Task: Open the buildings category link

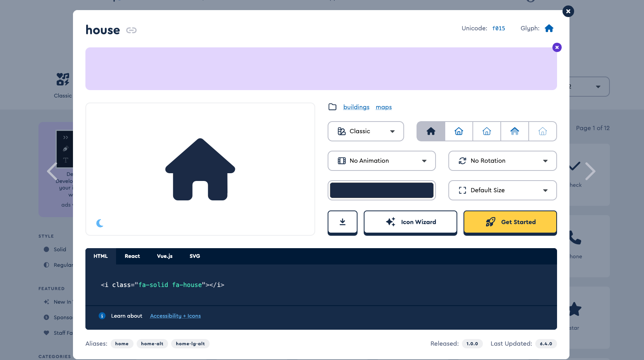Action: pyautogui.click(x=356, y=107)
